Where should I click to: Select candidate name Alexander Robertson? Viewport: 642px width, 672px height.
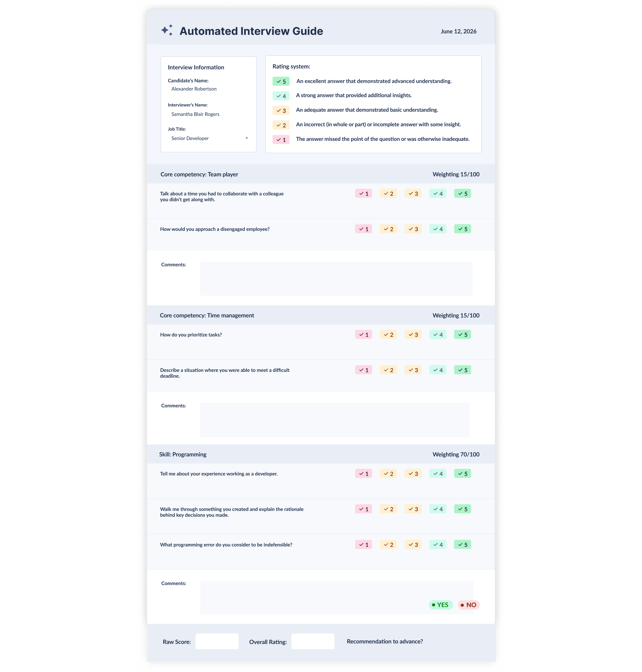coord(194,89)
